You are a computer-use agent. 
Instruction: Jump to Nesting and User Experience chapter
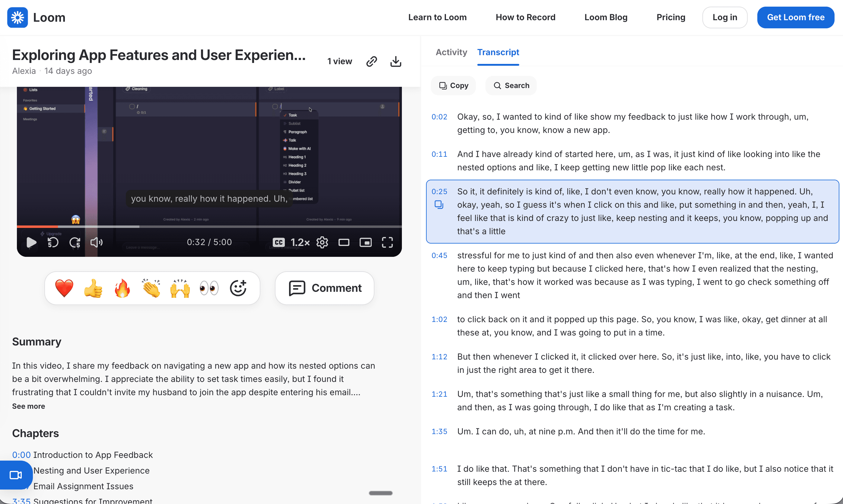pos(91,470)
